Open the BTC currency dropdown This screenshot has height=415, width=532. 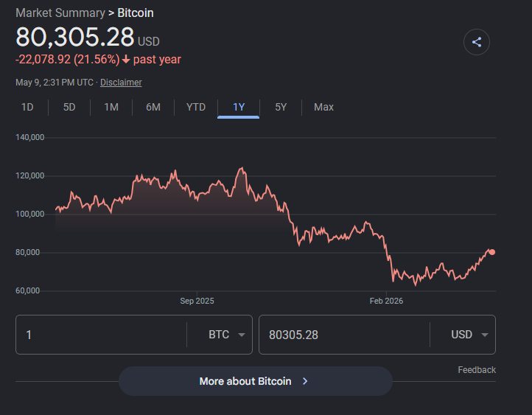(227, 335)
